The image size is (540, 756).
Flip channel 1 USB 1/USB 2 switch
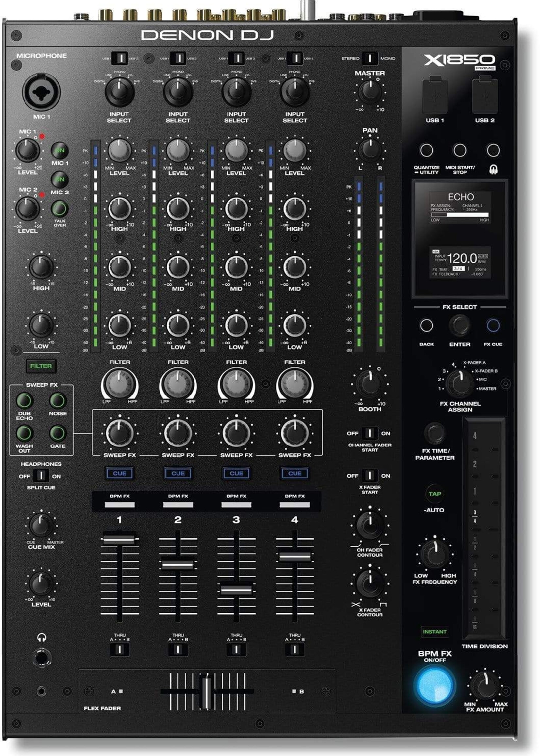coord(120,58)
